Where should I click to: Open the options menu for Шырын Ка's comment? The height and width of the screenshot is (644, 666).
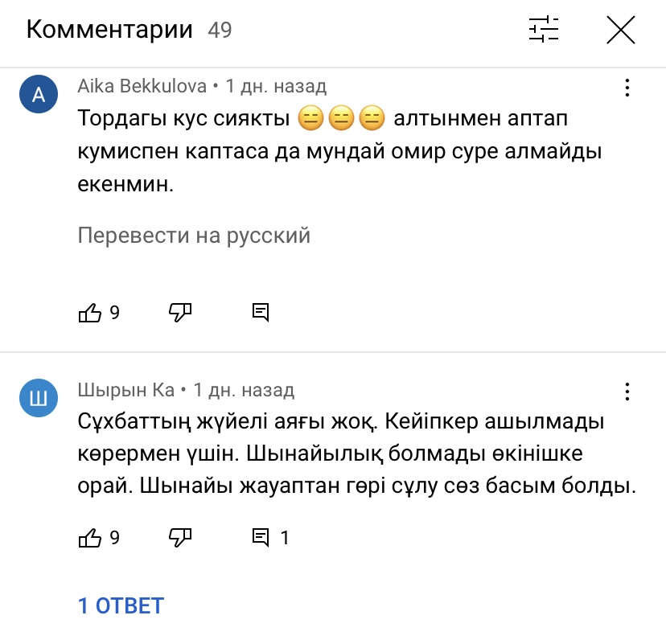(x=627, y=392)
